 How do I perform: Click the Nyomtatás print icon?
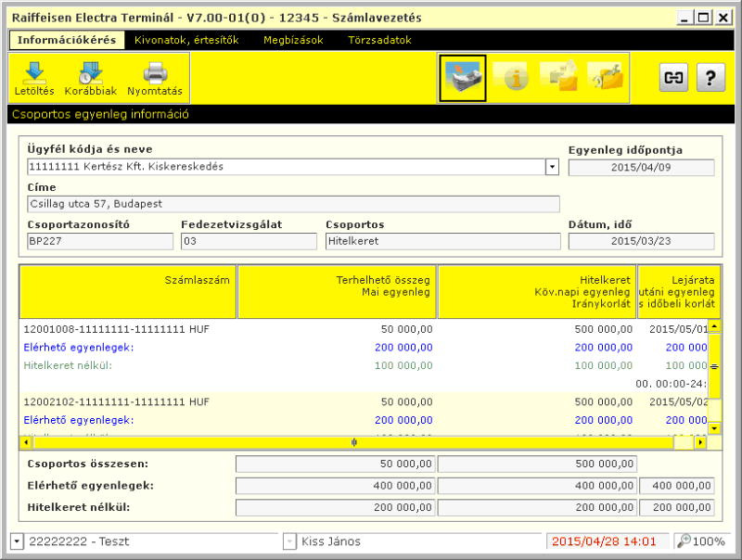click(155, 79)
